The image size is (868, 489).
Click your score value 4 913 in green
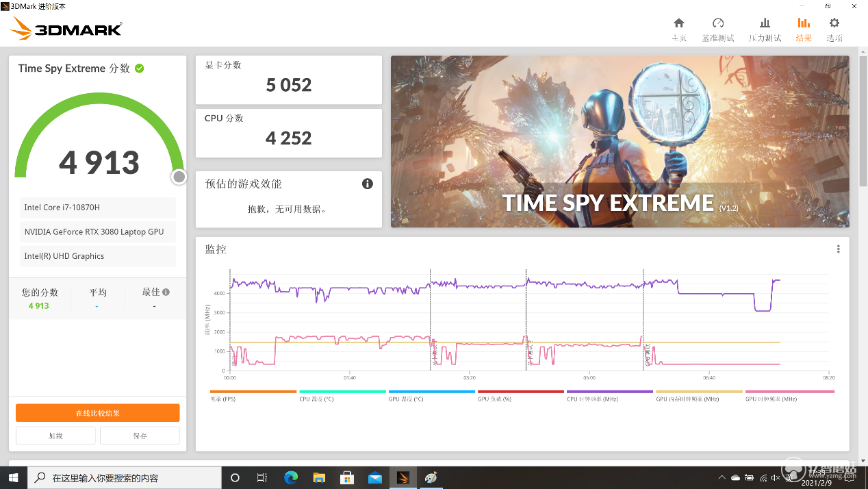(39, 306)
